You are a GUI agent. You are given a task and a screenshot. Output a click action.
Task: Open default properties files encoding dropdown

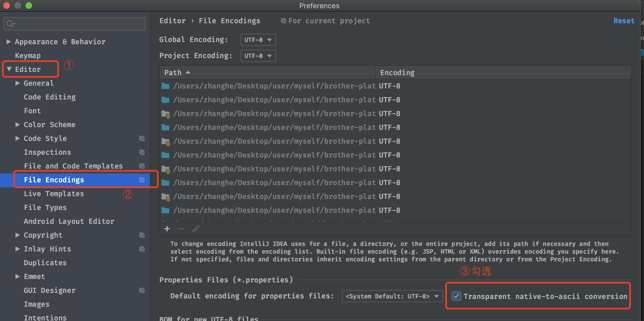click(392, 296)
